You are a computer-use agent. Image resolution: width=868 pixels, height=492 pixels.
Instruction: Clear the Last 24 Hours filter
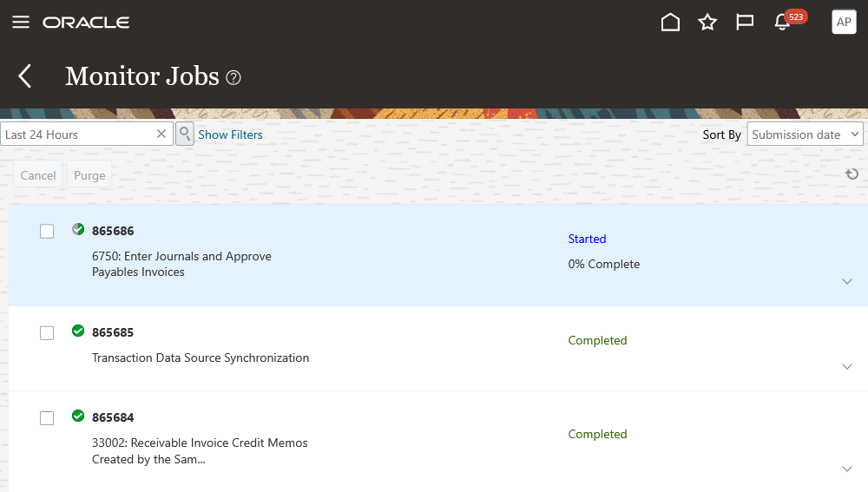(161, 134)
